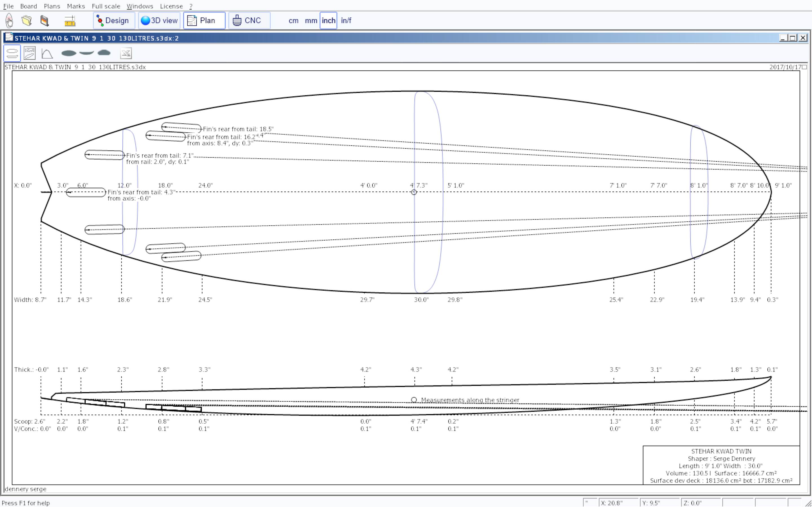This screenshot has width=812, height=507.
Task: Switch units to in/f
Action: [346, 21]
